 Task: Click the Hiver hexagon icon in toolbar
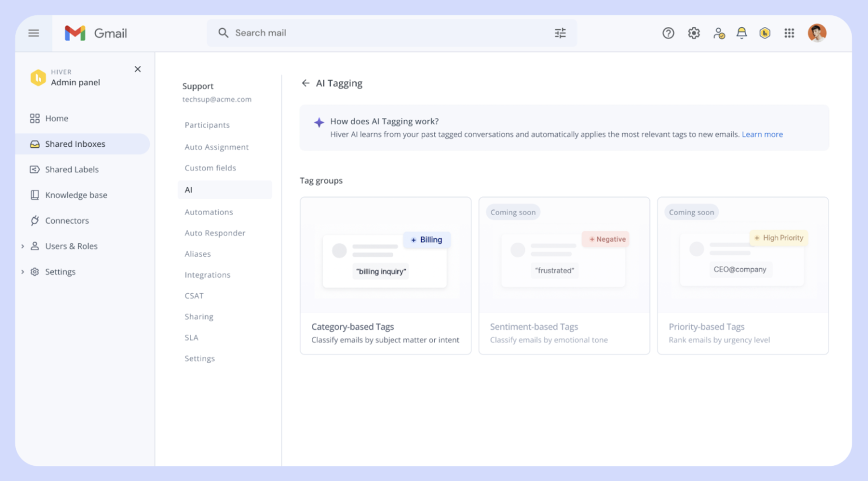tap(765, 33)
